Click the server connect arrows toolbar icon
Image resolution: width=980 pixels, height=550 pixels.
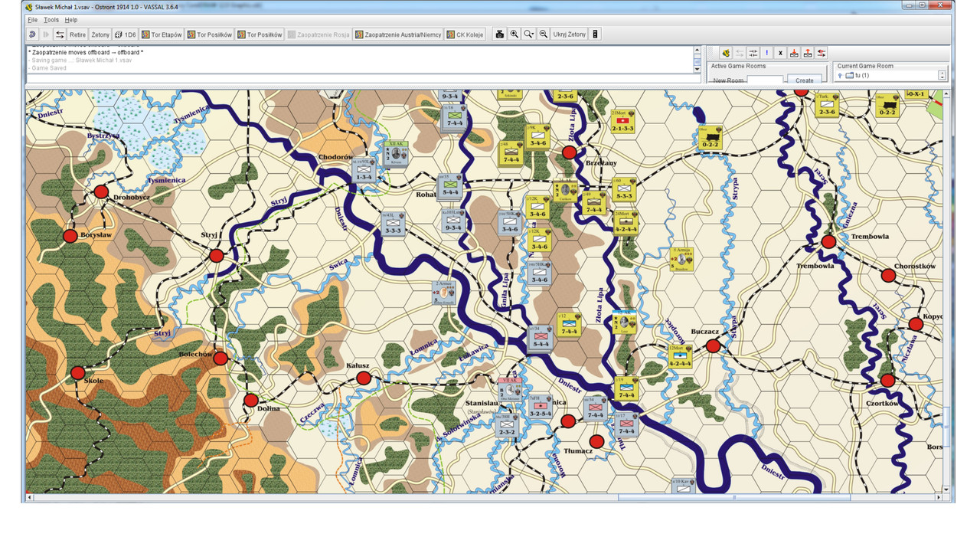[60, 34]
